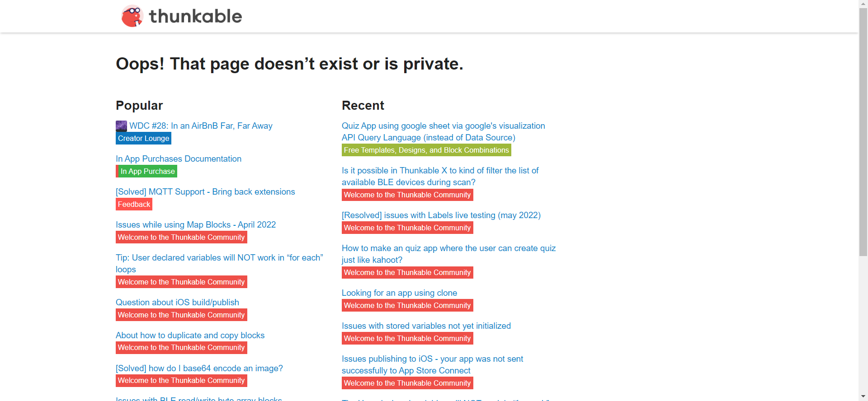Click the scrollbar up arrow
The image size is (868, 401).
tap(863, 4)
